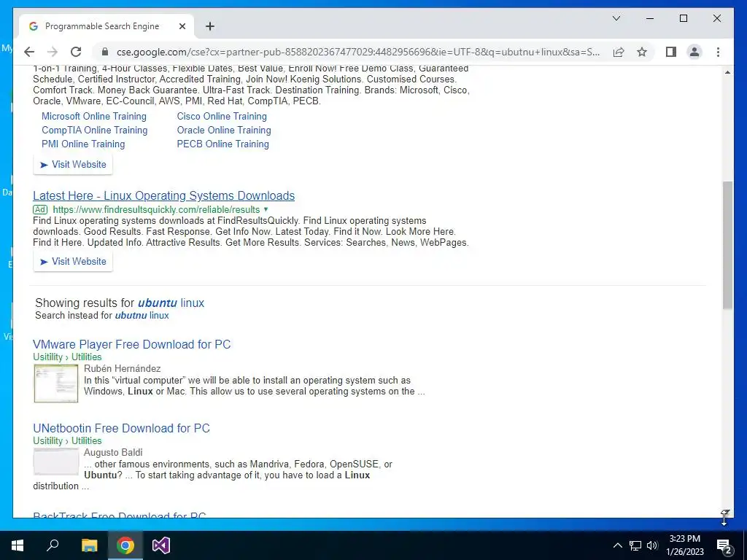Close the Programmable Search Engine tab

182,26
